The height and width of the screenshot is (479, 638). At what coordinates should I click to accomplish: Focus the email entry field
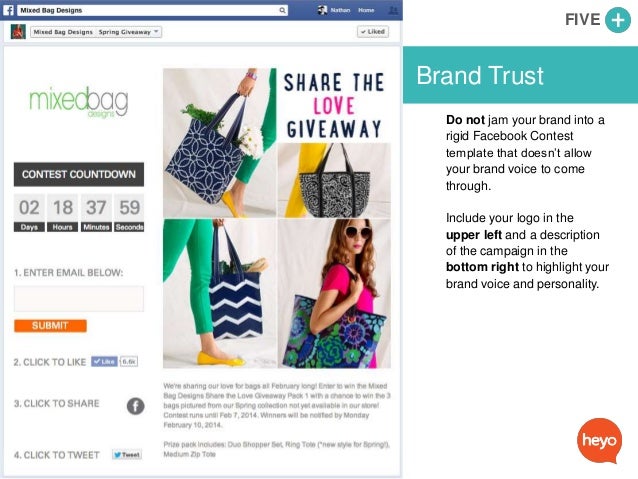(79, 298)
